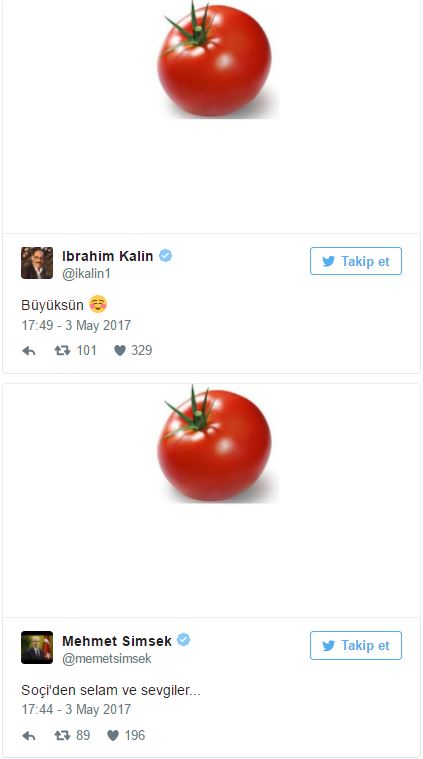Open the 17:44 - 3 May 2017 timestamp

point(76,710)
